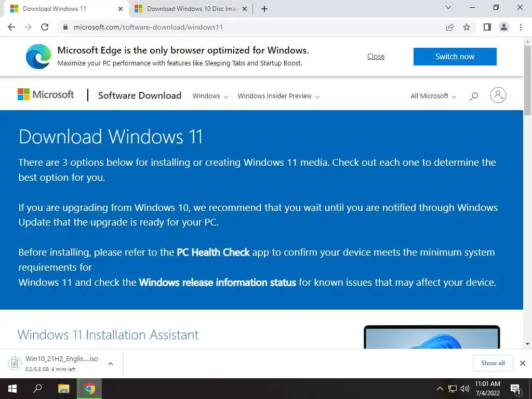Screen dimensions: 532x399
Task: Open the Windows Start menu
Action: (x=12, y=389)
